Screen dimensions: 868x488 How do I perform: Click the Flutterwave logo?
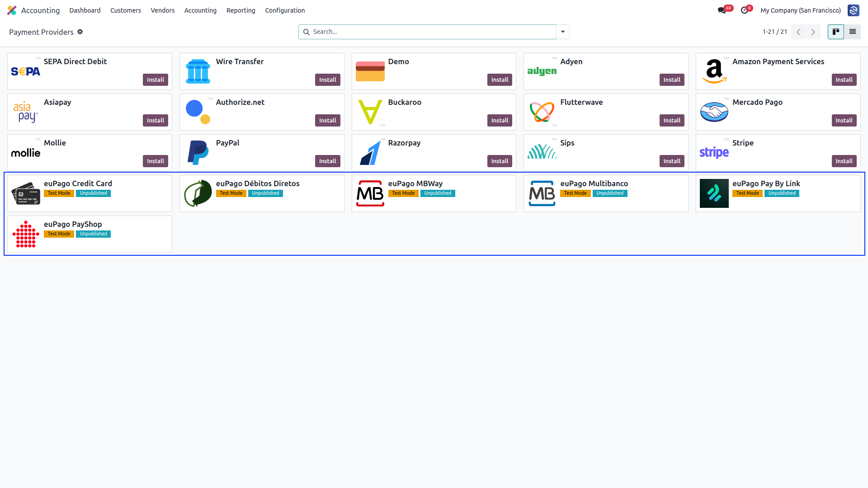[x=542, y=112]
